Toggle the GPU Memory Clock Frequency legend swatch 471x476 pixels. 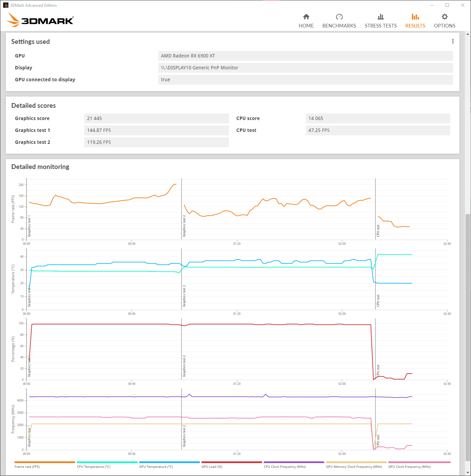click(356, 462)
